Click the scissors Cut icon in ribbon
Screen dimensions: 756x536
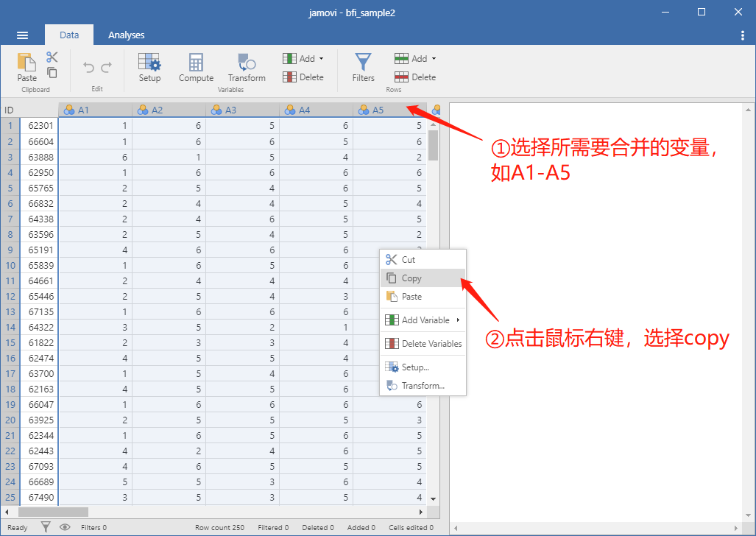(52, 57)
